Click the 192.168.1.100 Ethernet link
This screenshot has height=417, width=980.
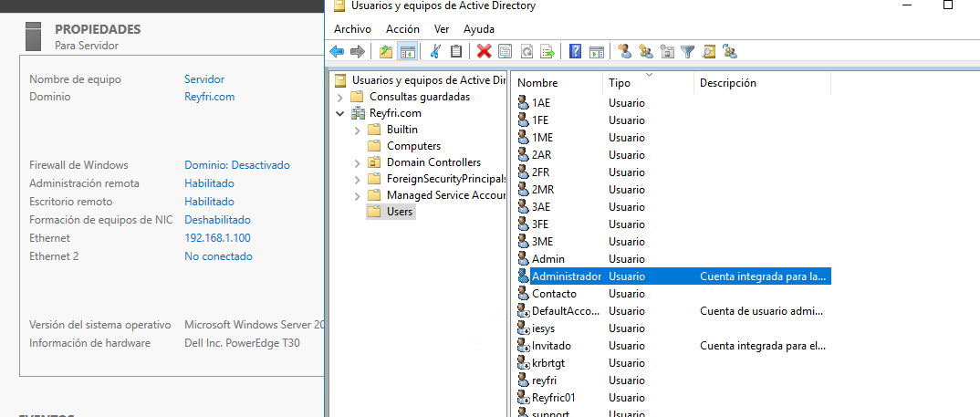click(217, 237)
